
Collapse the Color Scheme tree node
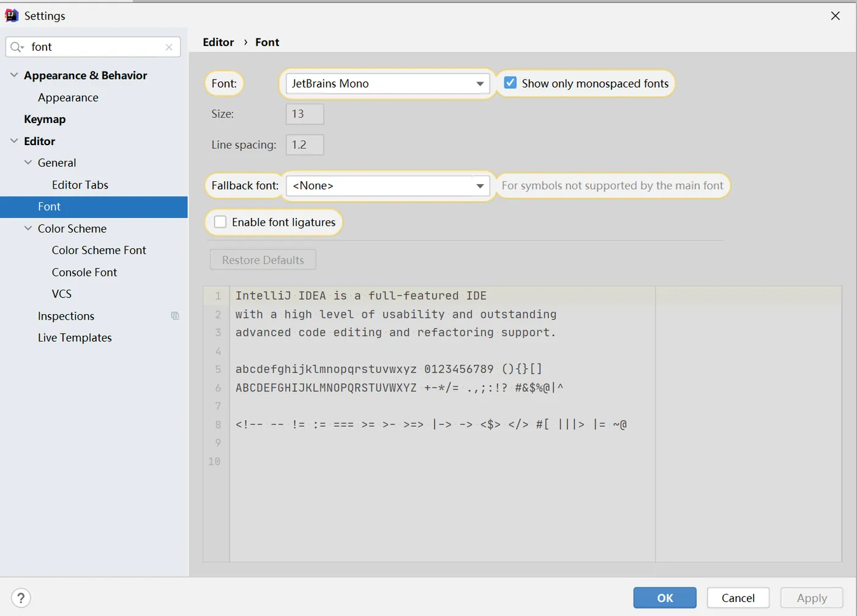pos(28,228)
